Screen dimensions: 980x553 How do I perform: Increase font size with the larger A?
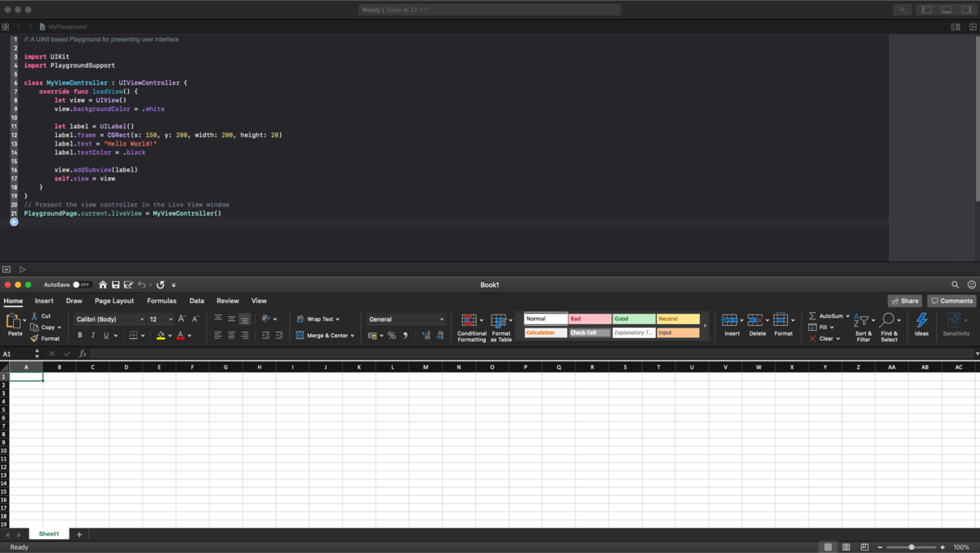[x=181, y=319]
